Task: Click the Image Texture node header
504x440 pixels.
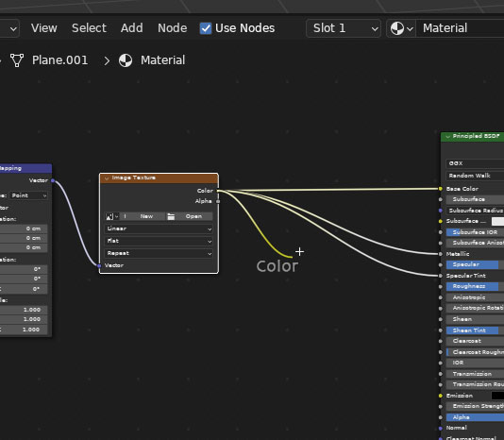Action: tap(159, 178)
